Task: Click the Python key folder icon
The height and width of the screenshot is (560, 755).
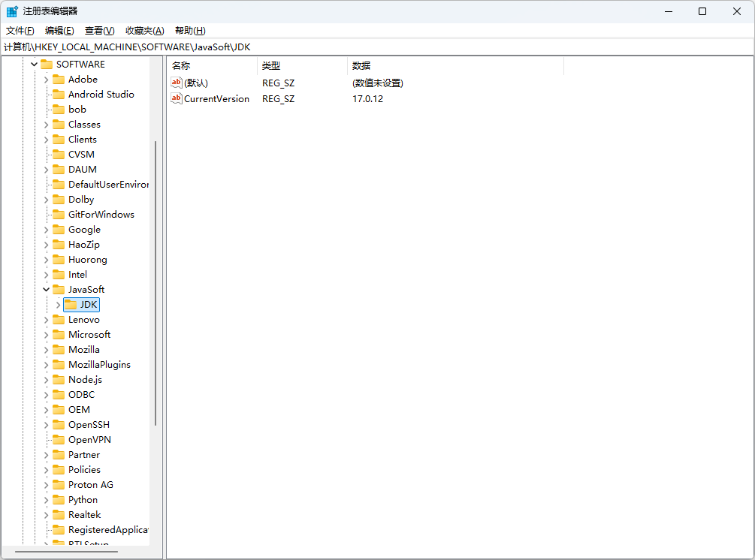Action: (59, 500)
